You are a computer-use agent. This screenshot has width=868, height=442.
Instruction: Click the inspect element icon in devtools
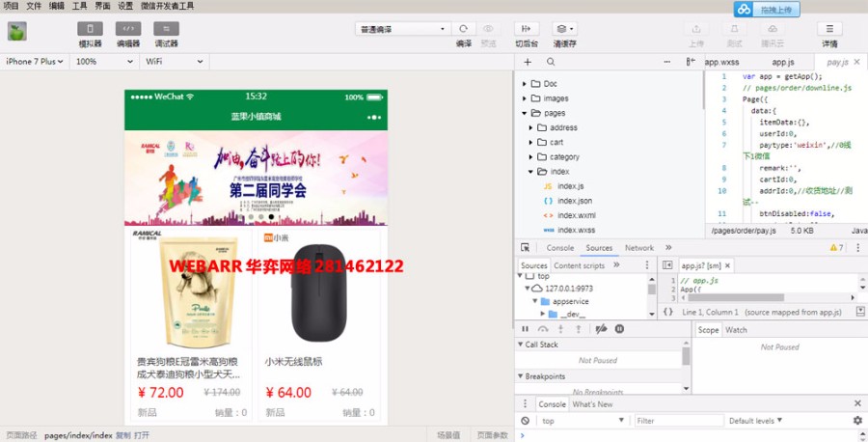point(525,248)
